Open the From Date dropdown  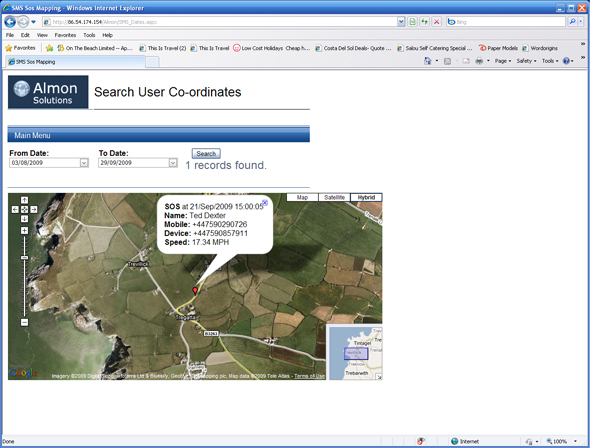[x=84, y=163]
